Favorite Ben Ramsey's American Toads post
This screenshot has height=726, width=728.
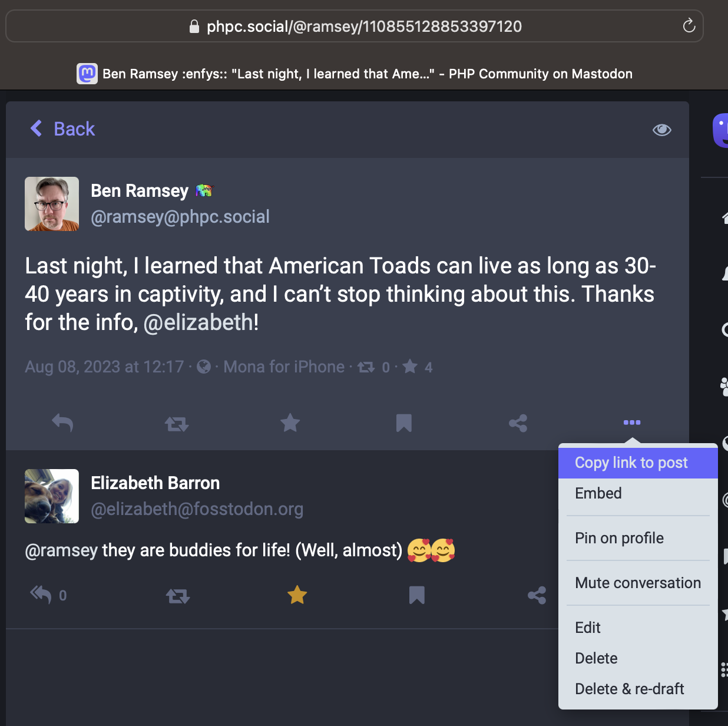click(x=290, y=423)
